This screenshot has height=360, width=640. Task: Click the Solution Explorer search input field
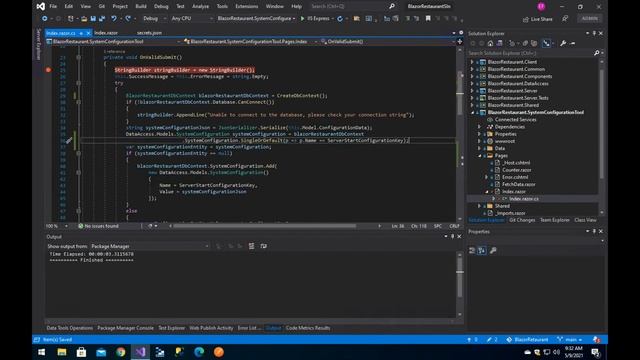(x=530, y=53)
